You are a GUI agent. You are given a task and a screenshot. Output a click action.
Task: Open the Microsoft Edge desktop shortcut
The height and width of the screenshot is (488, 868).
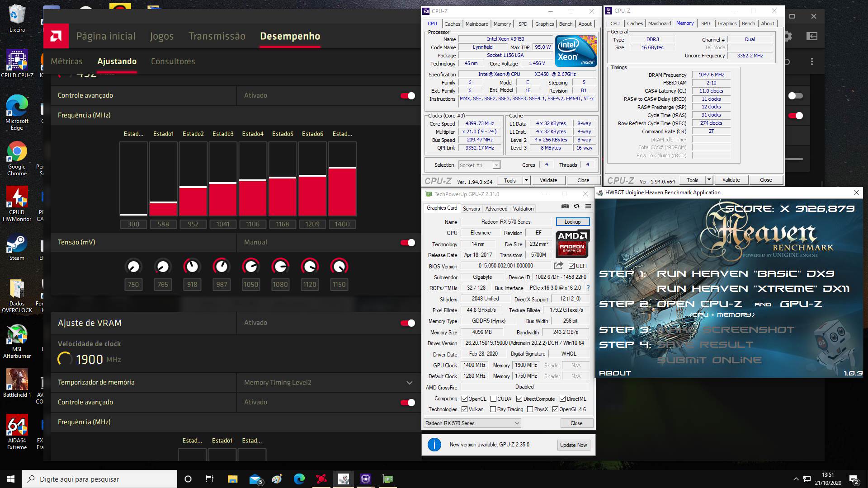click(17, 113)
